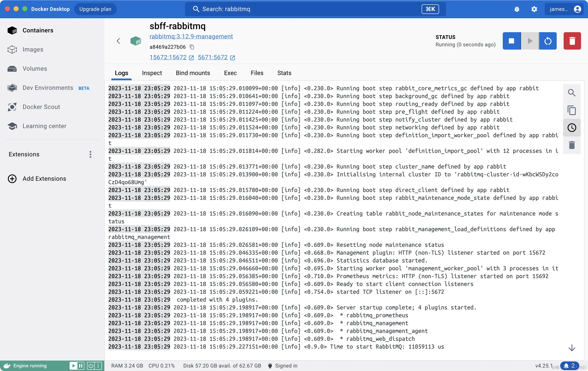Image resolution: width=588 pixels, height=371 pixels.
Task: Open the Extensions options menu
Action: pyautogui.click(x=90, y=154)
